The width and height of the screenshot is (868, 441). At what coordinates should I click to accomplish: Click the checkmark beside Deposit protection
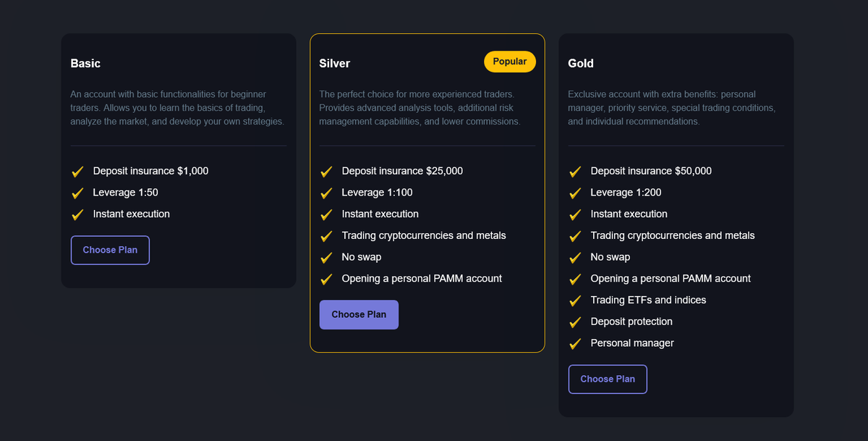575,322
